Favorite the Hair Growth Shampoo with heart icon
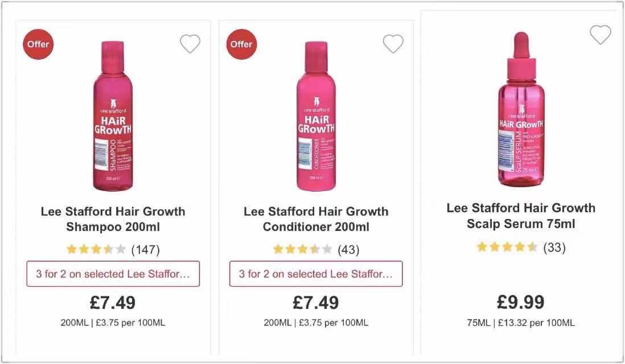Screen dimensions: 625x364 [x=190, y=44]
